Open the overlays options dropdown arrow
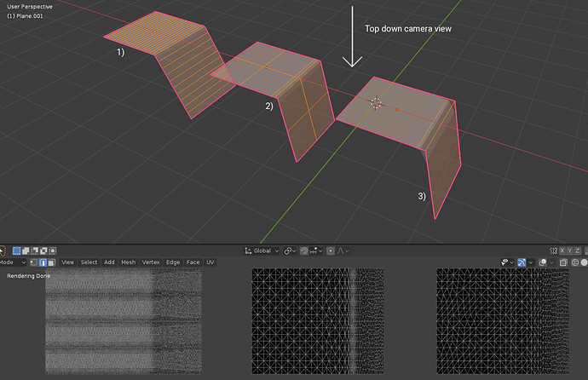 tap(551, 262)
